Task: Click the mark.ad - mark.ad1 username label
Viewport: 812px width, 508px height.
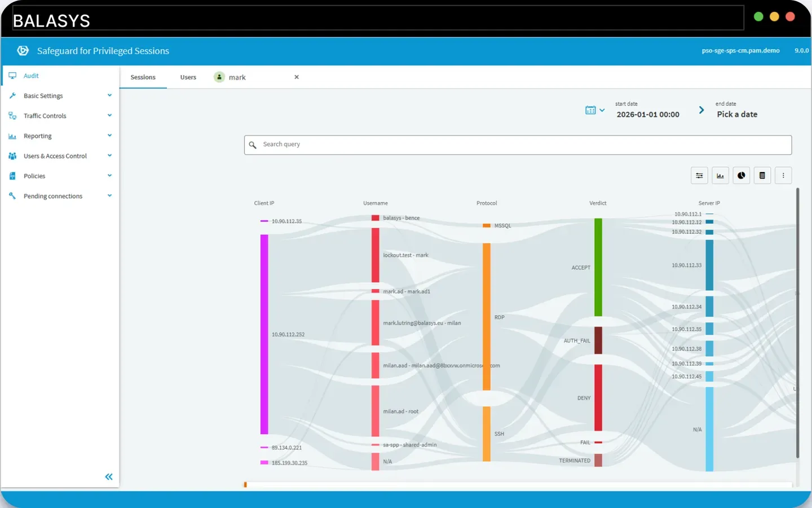Action: point(407,292)
